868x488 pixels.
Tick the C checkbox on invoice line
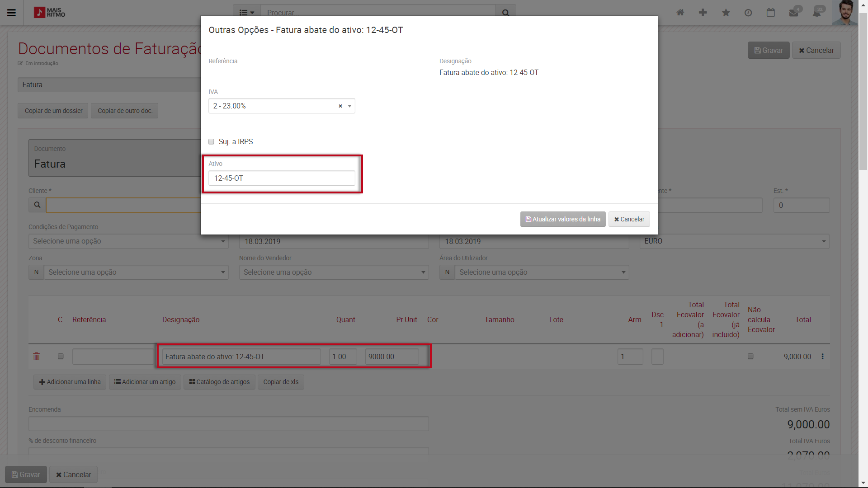(61, 357)
